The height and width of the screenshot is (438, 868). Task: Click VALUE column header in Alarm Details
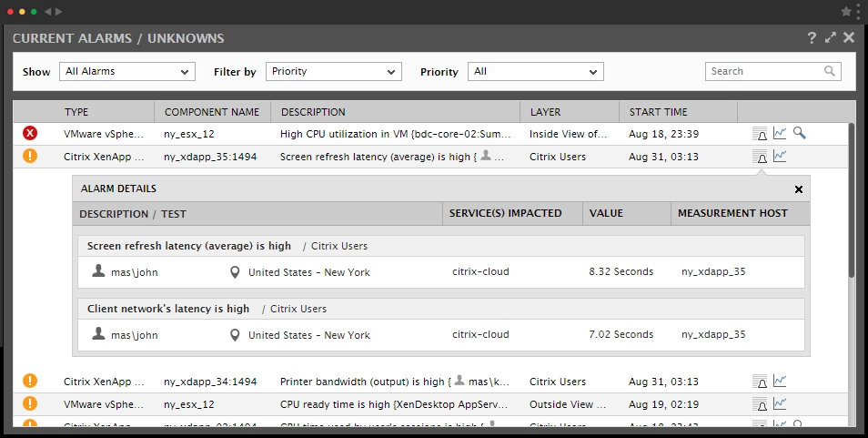pyautogui.click(x=606, y=213)
